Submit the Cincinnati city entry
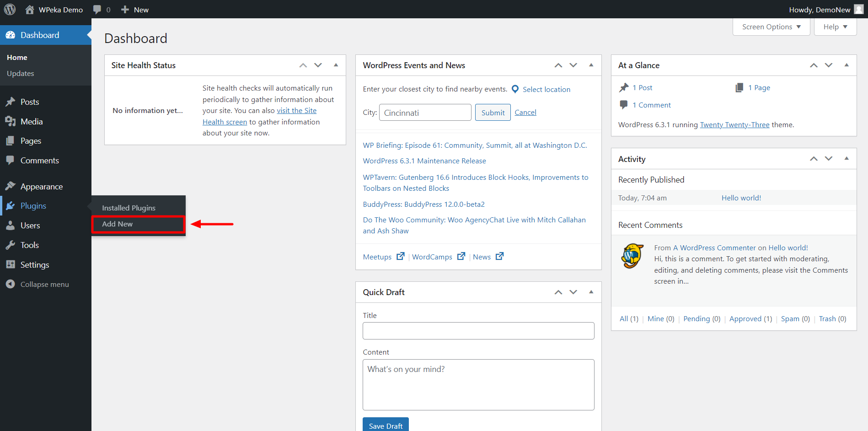This screenshot has width=868, height=431. [x=493, y=112]
